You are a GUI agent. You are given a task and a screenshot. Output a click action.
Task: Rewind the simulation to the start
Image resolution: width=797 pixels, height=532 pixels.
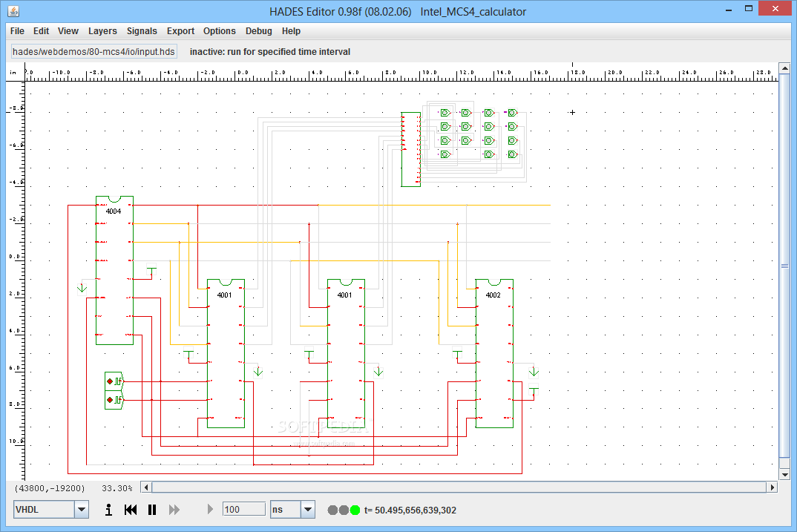click(x=131, y=510)
